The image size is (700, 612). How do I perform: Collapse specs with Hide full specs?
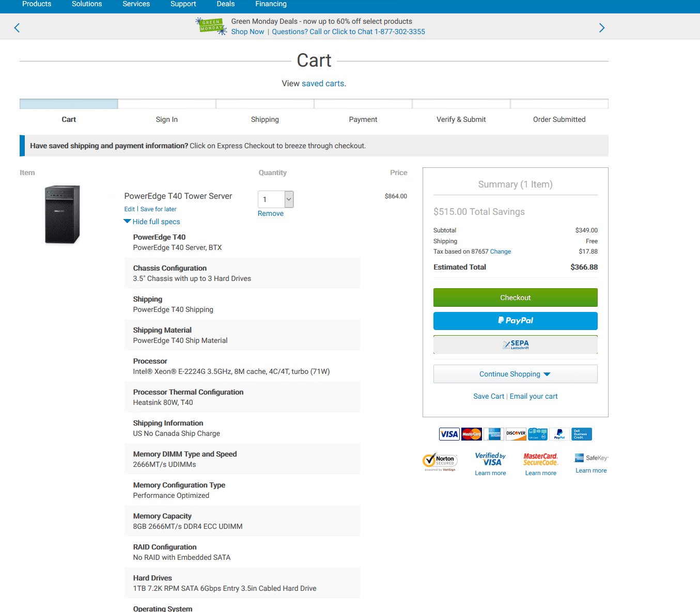152,222
